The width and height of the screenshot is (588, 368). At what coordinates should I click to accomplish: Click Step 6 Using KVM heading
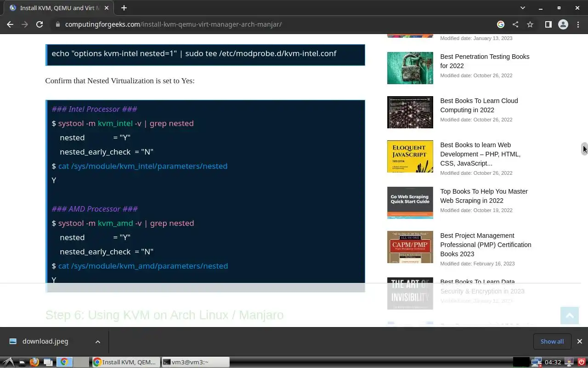point(164,315)
